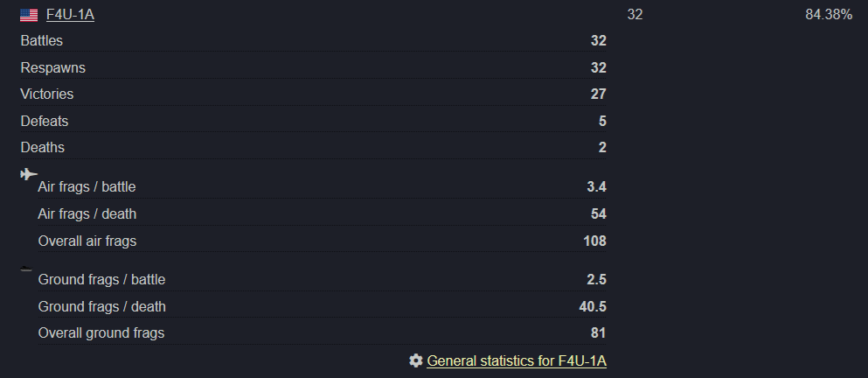
Task: Click the header battles count 32
Action: tap(635, 15)
